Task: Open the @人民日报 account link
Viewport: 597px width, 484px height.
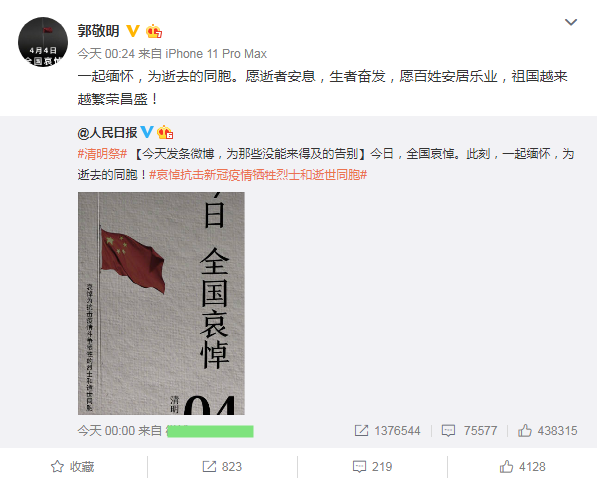Action: (x=107, y=133)
